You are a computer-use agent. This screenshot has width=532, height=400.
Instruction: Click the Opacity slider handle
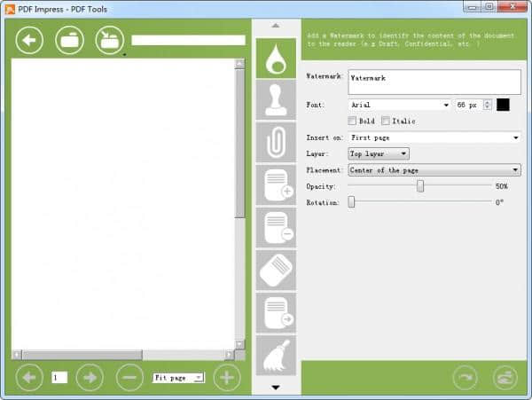point(420,186)
